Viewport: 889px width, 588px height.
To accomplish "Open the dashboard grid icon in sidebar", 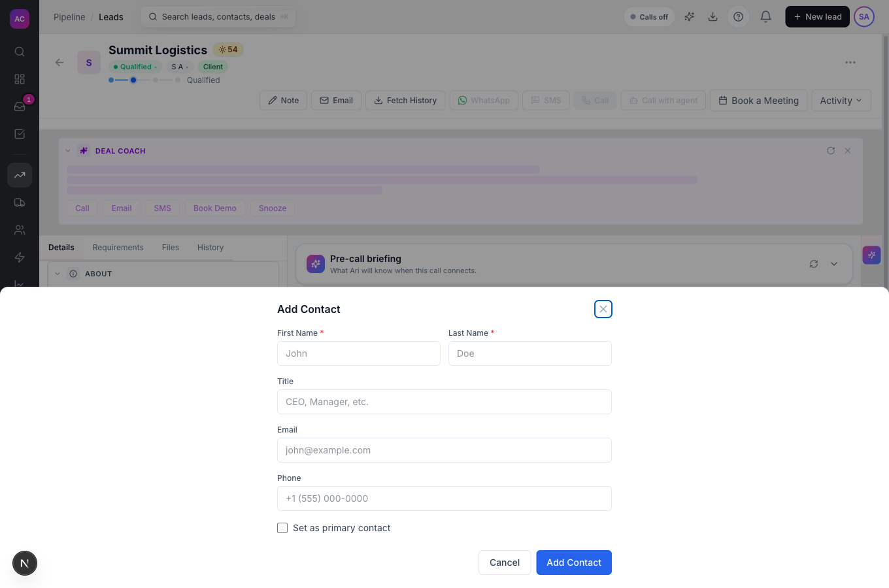I will (x=20, y=79).
